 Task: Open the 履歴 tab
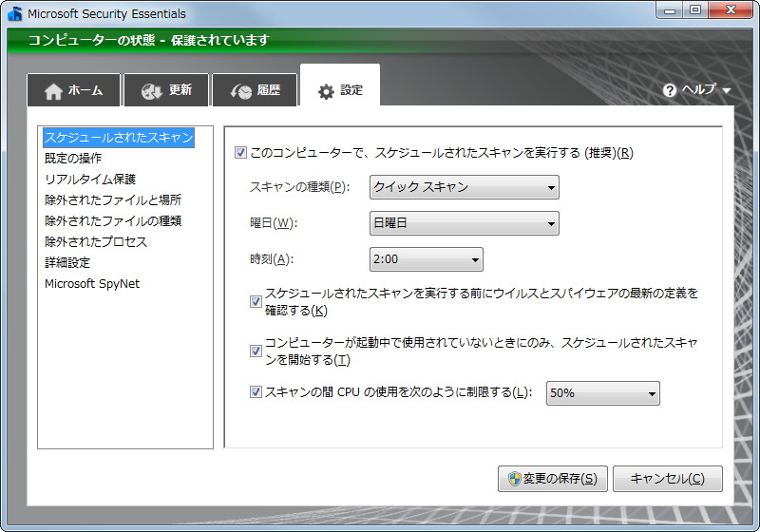tap(255, 90)
